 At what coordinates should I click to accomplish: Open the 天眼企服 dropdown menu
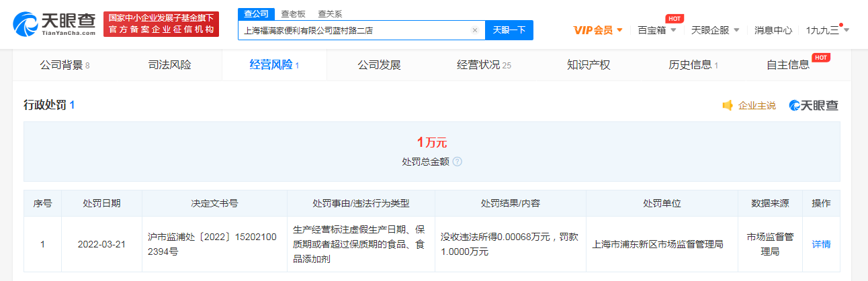(715, 30)
